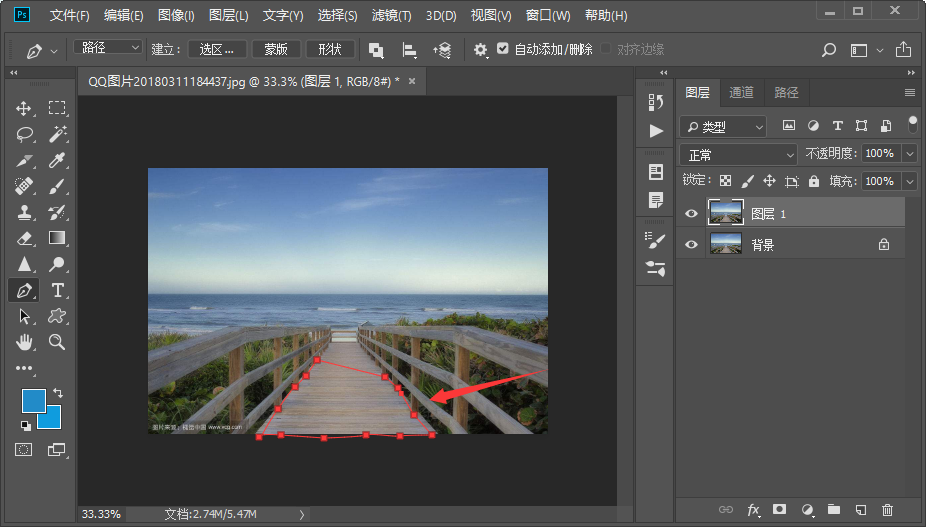926x527 pixels.
Task: Select the Move tool
Action: click(24, 108)
